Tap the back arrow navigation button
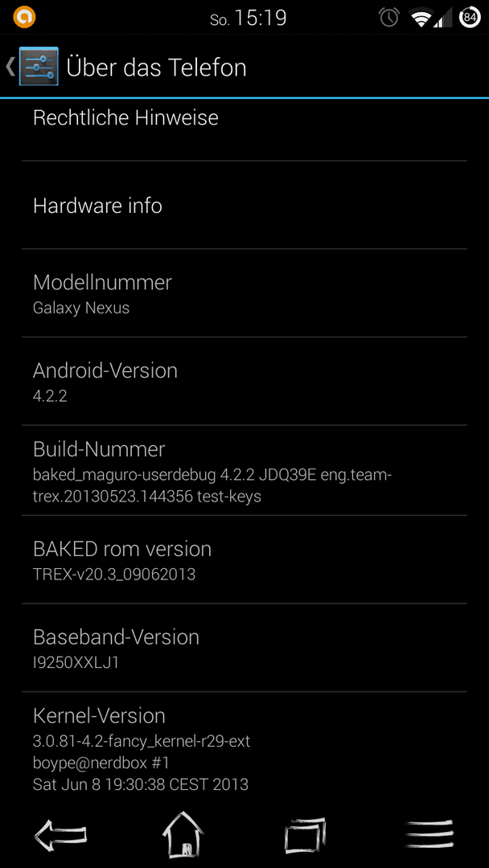Image resolution: width=489 pixels, height=868 pixels. click(61, 834)
